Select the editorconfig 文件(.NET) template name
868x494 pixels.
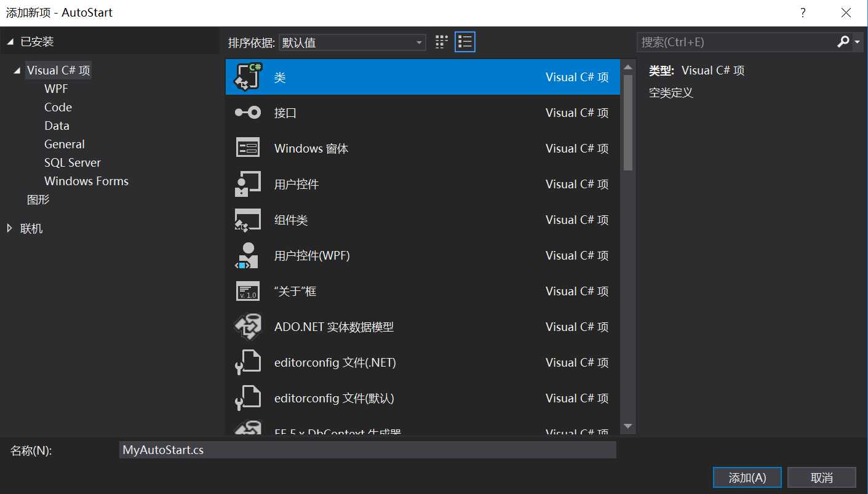pyautogui.click(x=335, y=363)
